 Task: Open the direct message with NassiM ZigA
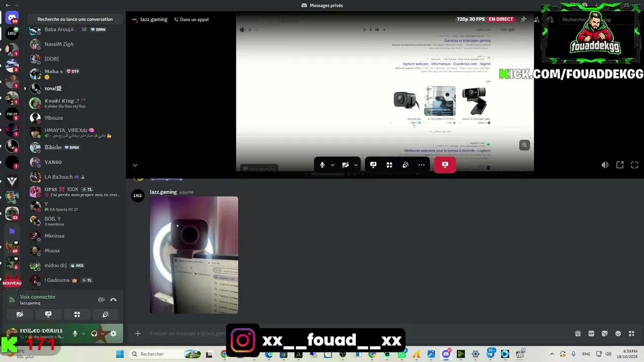click(x=75, y=44)
